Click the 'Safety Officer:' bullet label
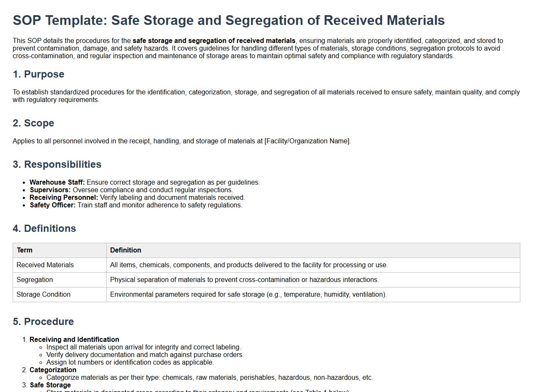533x392 pixels. coord(52,205)
